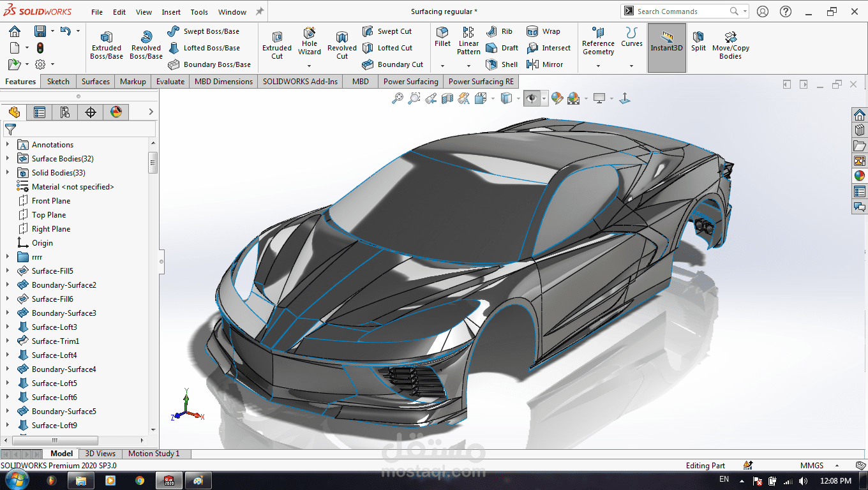Expand the Solid Bodies(33) tree node
868x490 pixels.
[x=8, y=173]
